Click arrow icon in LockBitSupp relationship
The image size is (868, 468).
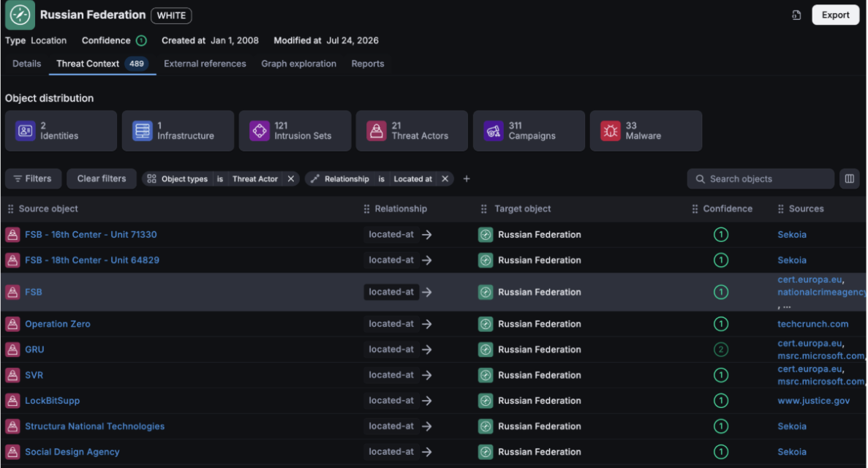click(x=427, y=401)
